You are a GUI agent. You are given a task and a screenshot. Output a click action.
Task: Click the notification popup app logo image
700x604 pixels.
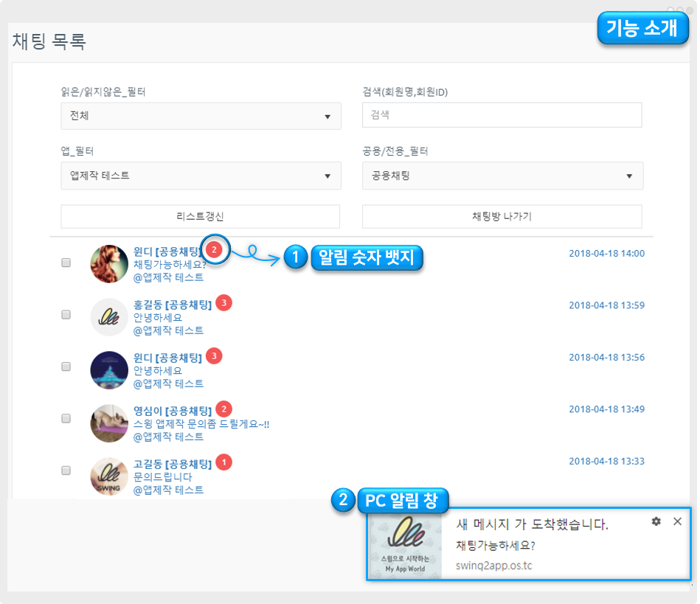click(405, 544)
